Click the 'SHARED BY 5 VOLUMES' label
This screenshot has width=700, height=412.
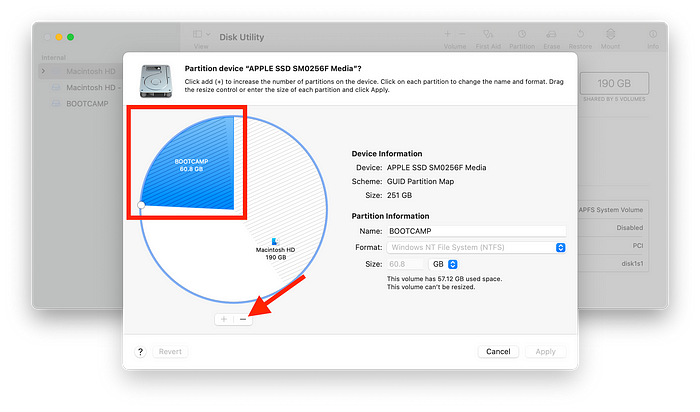[x=614, y=99]
